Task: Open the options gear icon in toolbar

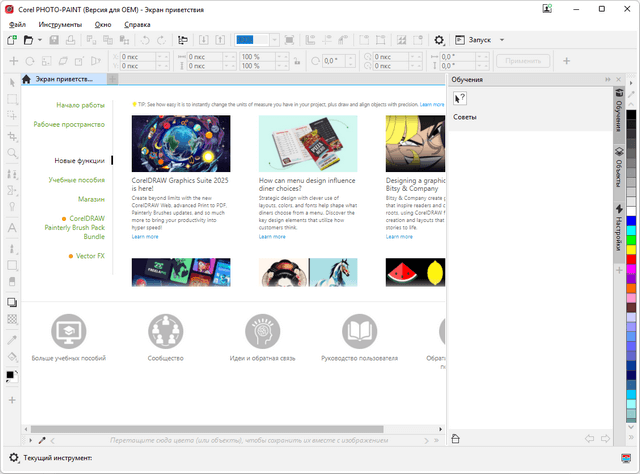Action: coord(439,40)
